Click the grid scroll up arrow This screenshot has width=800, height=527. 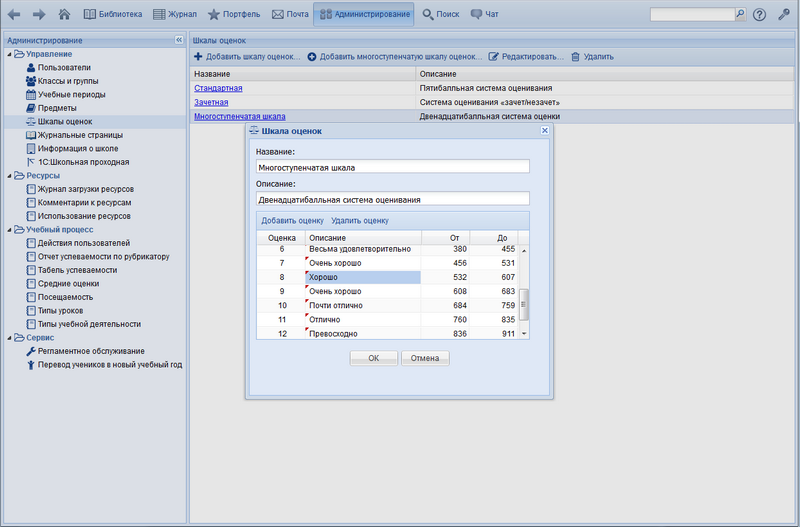point(523,250)
